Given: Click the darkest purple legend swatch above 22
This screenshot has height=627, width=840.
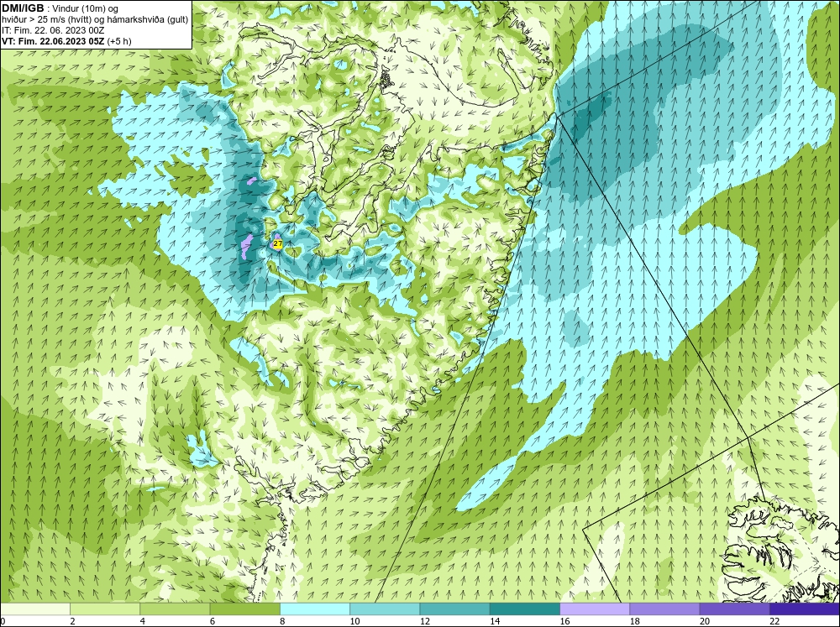Looking at the screenshot, I should click(805, 609).
